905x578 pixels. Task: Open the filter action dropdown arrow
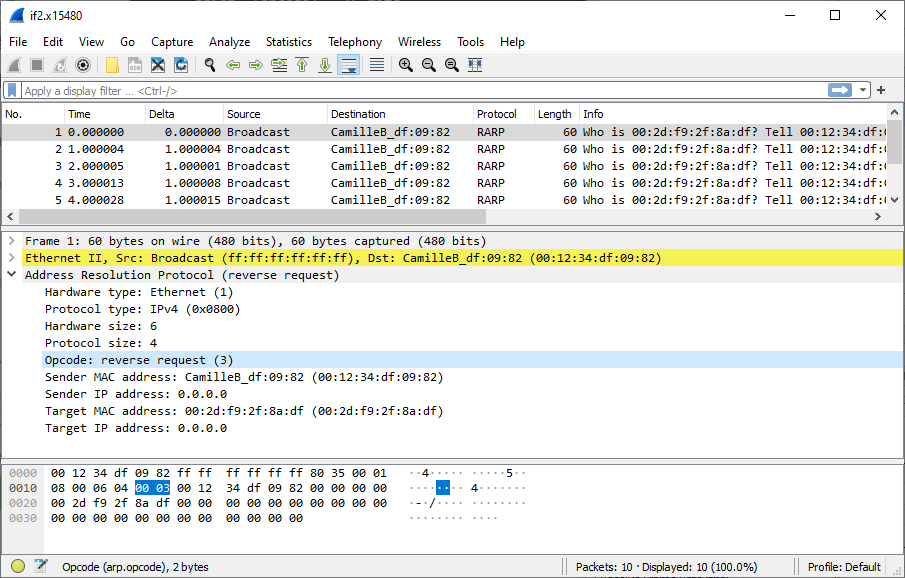click(862, 90)
